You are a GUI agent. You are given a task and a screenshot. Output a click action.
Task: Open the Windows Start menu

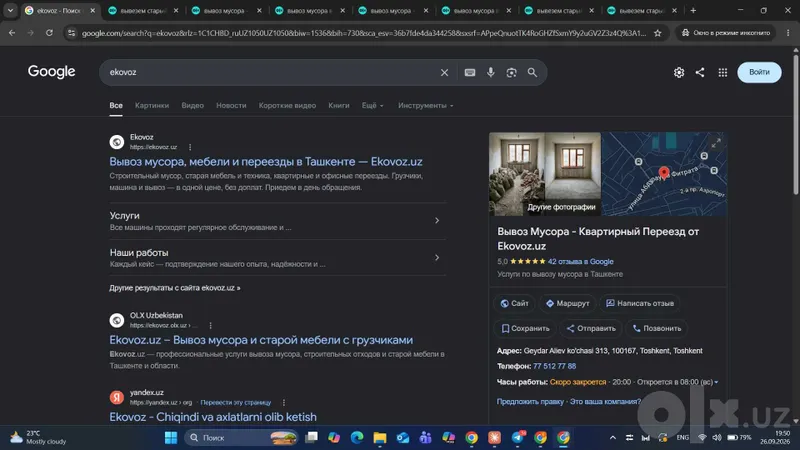(171, 437)
